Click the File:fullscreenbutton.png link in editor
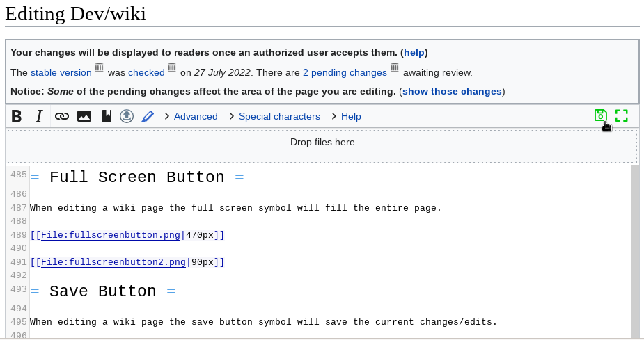 pyautogui.click(x=111, y=235)
